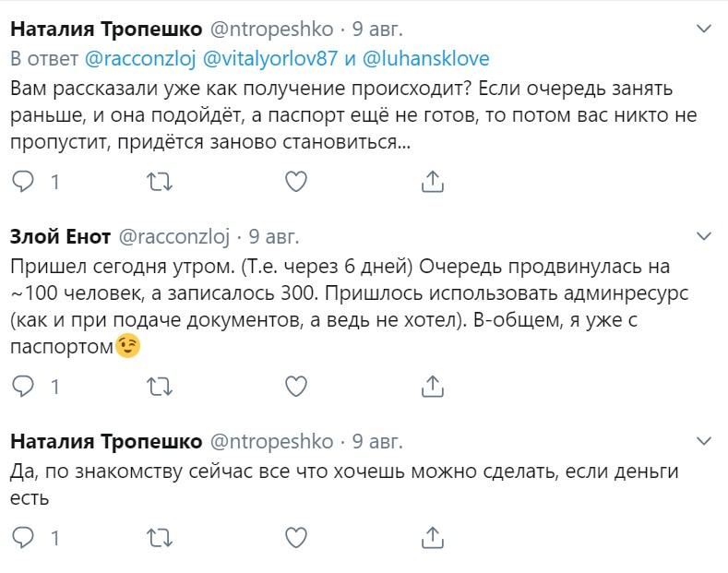728x573 pixels.
Task: Open the 9 авг. timestamp on Злой Енот's tweet
Action: click(274, 235)
